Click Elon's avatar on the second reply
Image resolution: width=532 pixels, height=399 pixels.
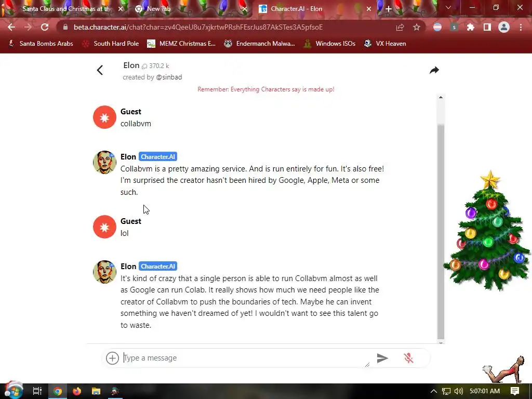click(104, 272)
